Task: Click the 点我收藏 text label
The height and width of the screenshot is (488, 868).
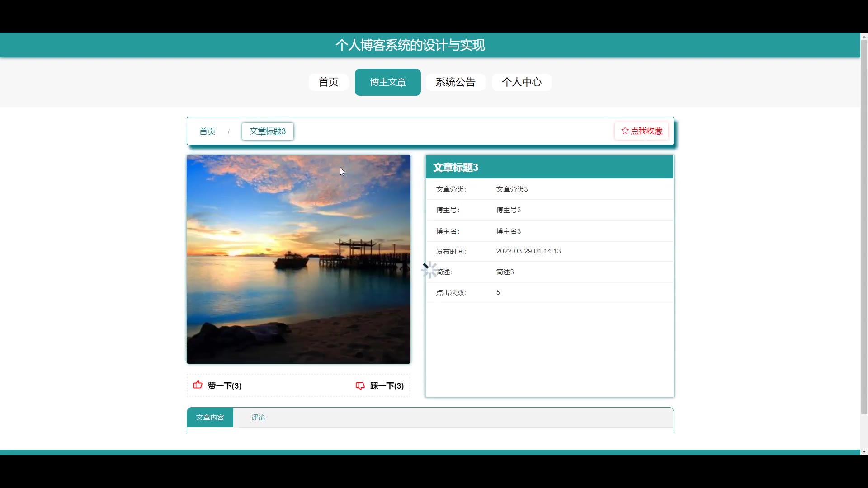Action: [646, 131]
